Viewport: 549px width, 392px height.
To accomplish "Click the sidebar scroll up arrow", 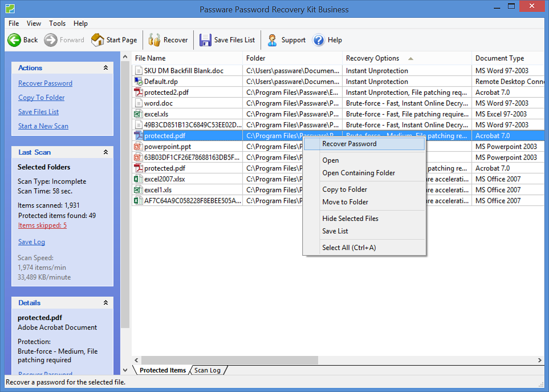I will coord(125,57).
